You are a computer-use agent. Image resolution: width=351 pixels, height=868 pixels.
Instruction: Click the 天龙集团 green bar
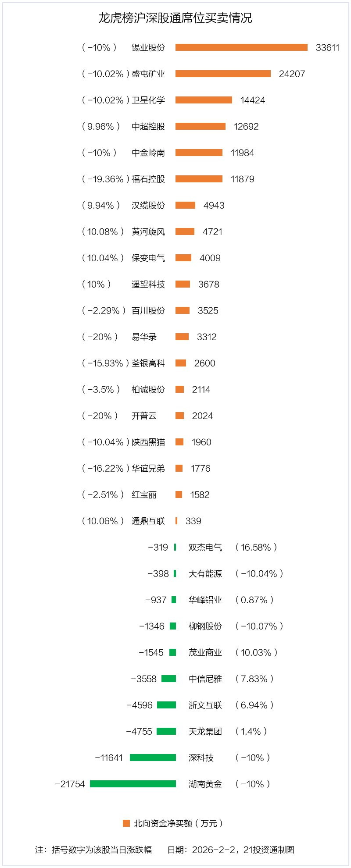tap(166, 731)
